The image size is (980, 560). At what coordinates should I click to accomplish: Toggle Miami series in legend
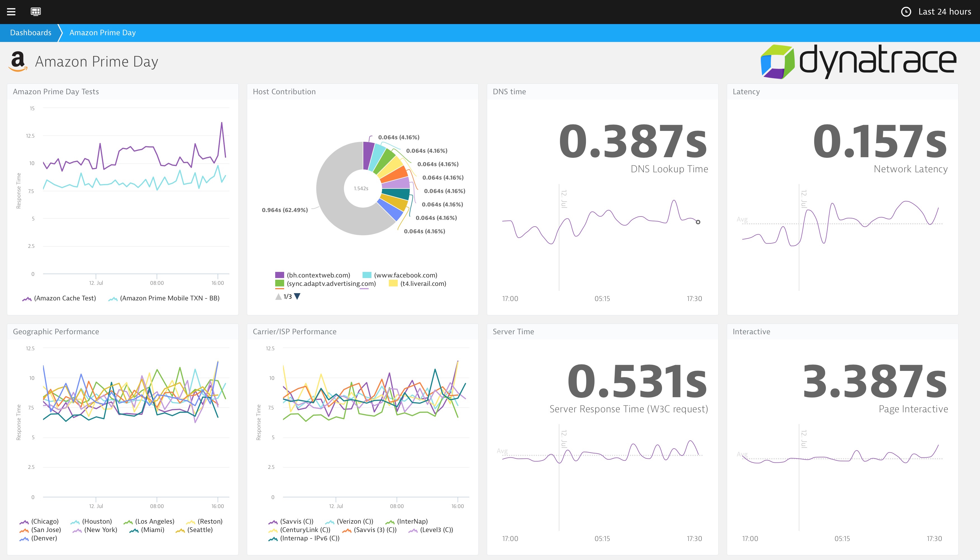(x=147, y=530)
